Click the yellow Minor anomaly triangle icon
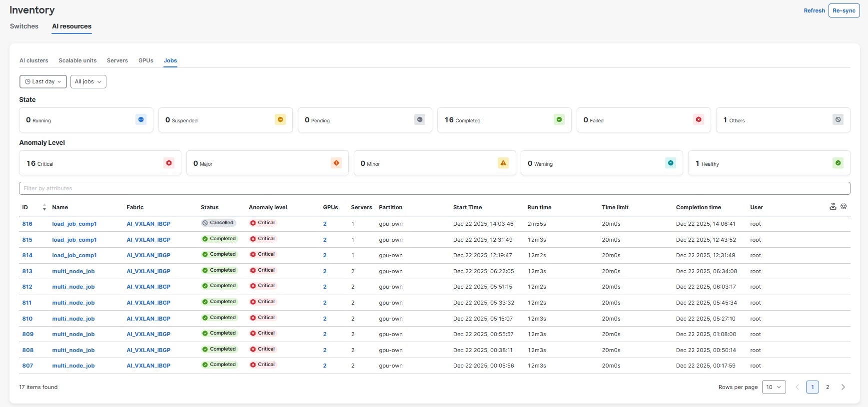Image resolution: width=868 pixels, height=407 pixels. pyautogui.click(x=503, y=163)
